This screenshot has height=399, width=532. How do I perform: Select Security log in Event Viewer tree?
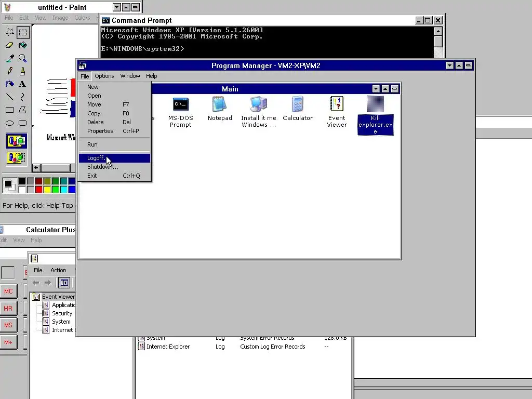(62, 313)
